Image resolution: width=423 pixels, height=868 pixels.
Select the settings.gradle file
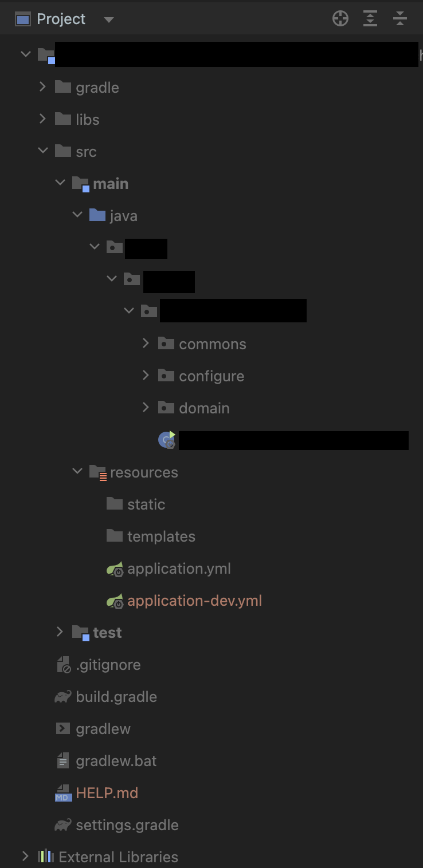coord(127,825)
